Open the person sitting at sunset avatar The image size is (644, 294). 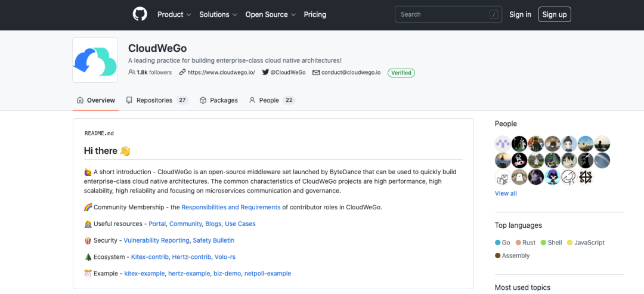point(602,144)
